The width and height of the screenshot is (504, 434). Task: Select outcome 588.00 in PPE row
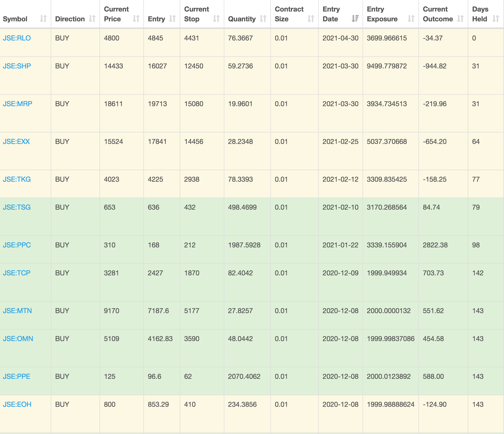click(x=433, y=376)
